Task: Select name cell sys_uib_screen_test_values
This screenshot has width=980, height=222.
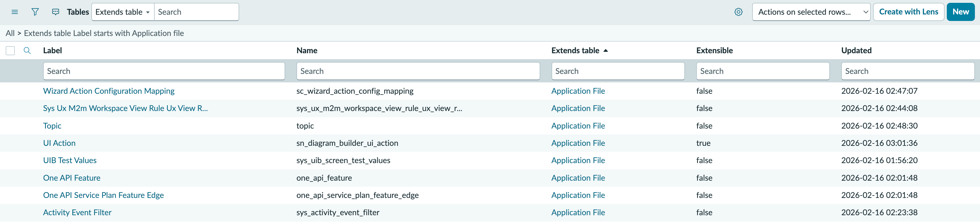Action: tap(344, 161)
